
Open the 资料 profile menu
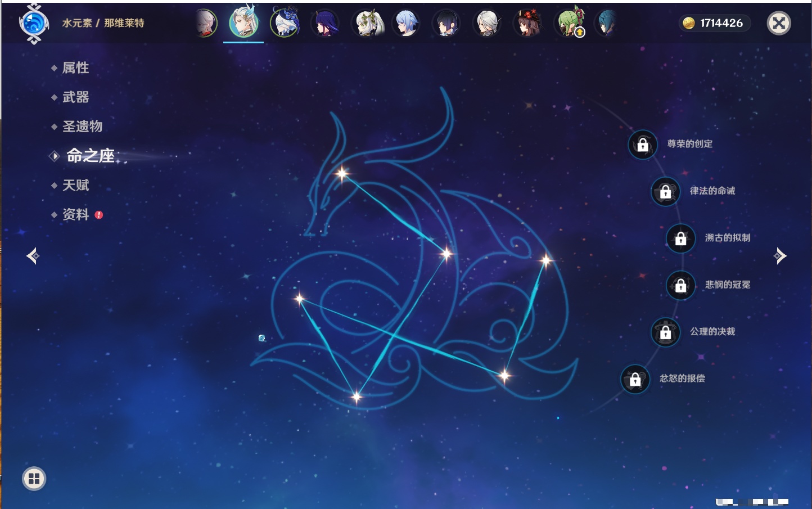(75, 214)
